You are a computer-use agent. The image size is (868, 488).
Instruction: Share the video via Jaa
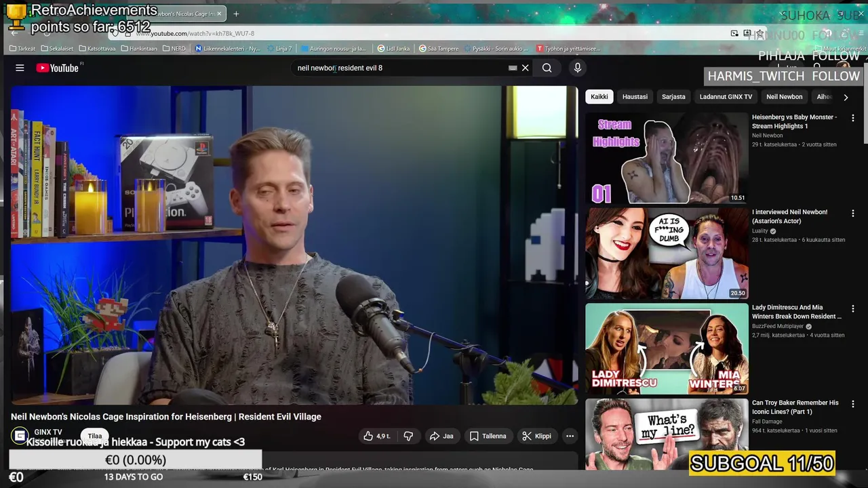[441, 436]
